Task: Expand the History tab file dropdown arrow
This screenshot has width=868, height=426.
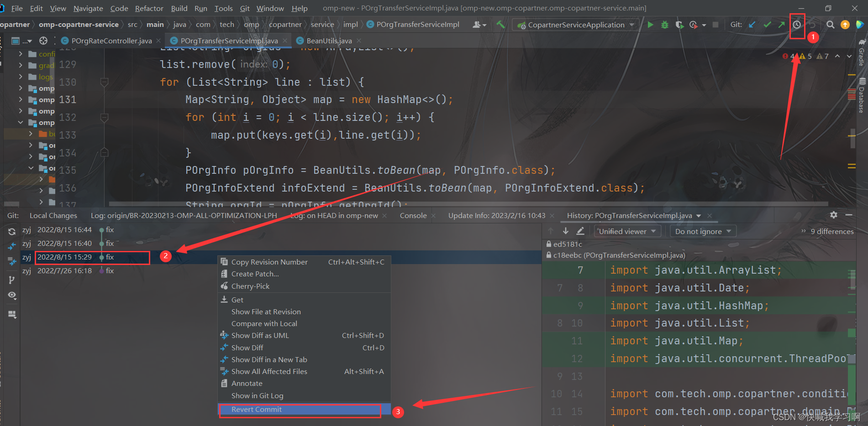Action: point(699,216)
